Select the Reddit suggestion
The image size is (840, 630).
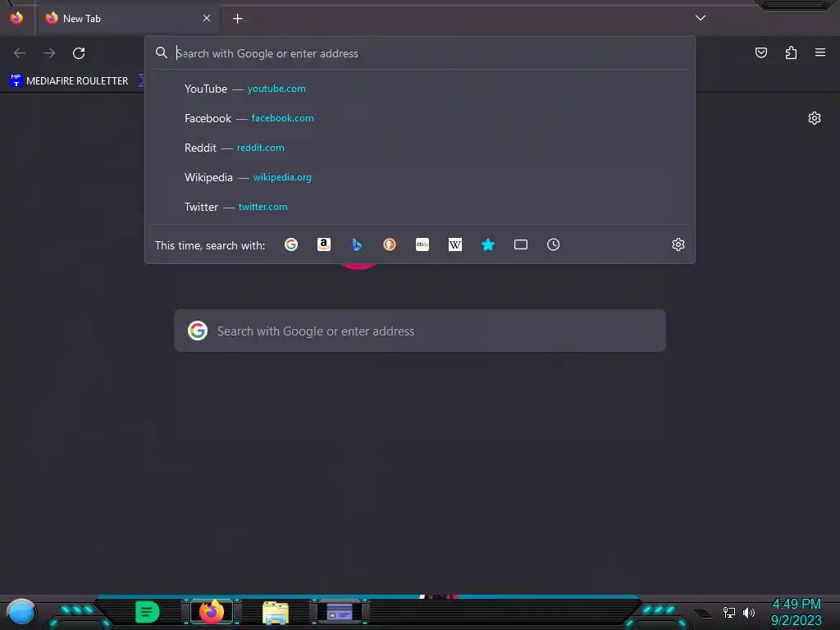tap(420, 148)
